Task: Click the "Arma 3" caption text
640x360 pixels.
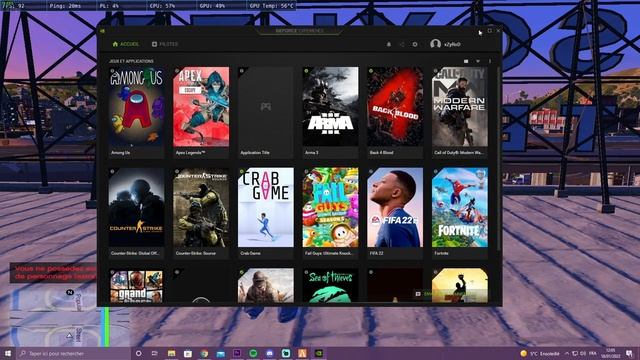Action: (311, 153)
